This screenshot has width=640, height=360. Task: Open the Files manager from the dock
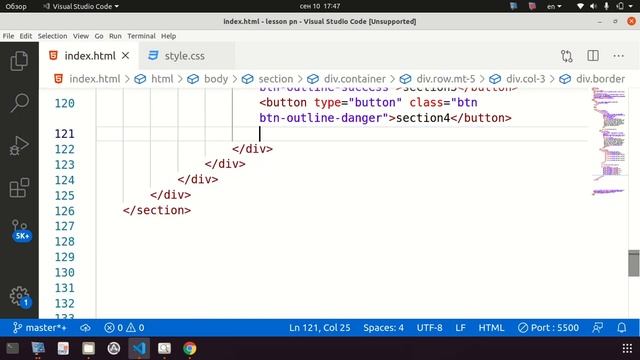click(88, 348)
